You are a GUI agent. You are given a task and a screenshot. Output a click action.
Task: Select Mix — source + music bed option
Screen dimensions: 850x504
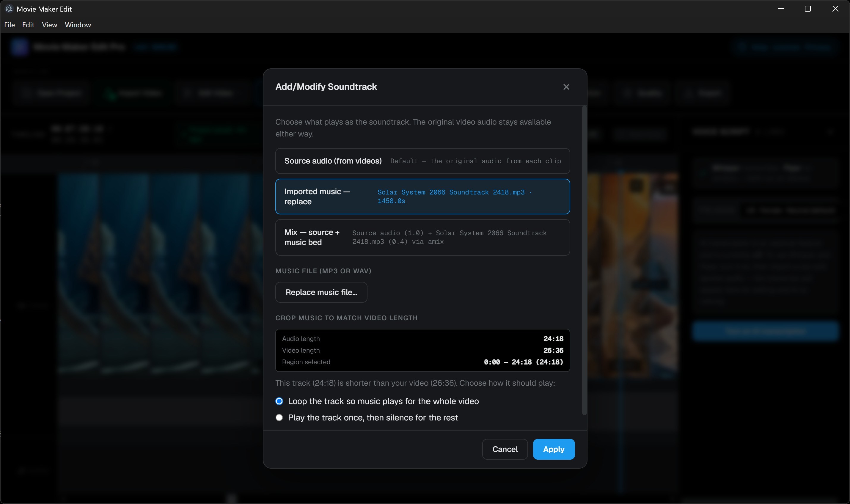[422, 237]
